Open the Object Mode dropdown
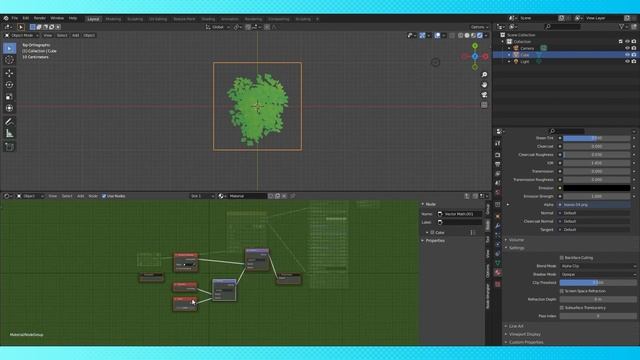 tap(22, 36)
